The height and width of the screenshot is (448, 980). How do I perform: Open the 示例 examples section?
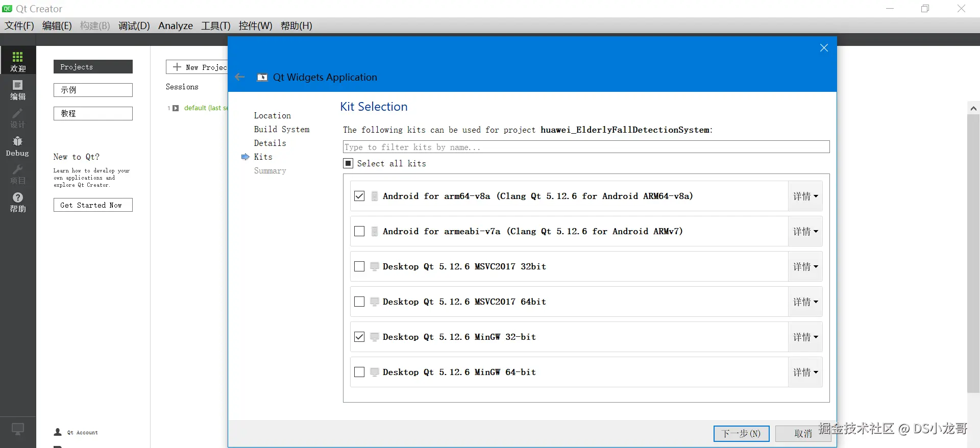[x=93, y=90]
